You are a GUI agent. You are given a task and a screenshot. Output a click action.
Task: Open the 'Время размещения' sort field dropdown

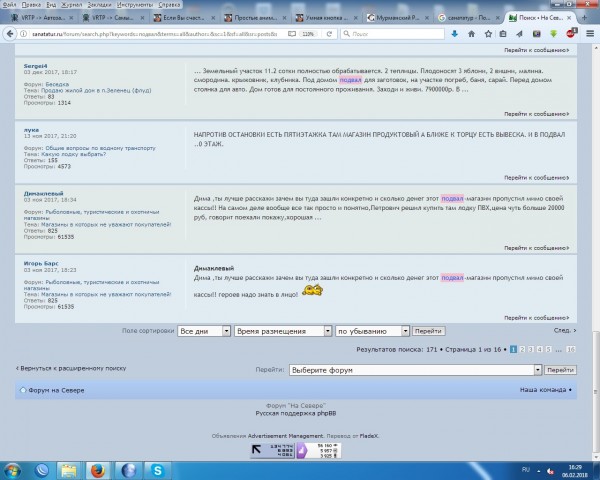tap(282, 330)
